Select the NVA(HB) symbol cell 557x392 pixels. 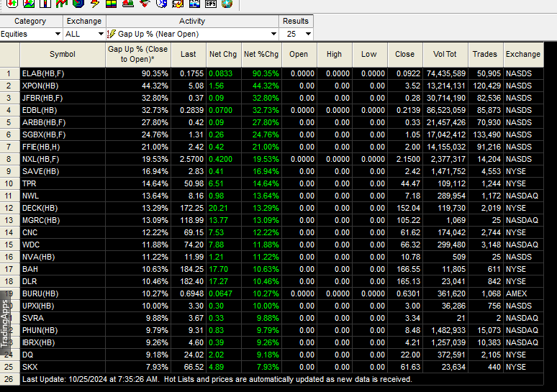(x=63, y=257)
